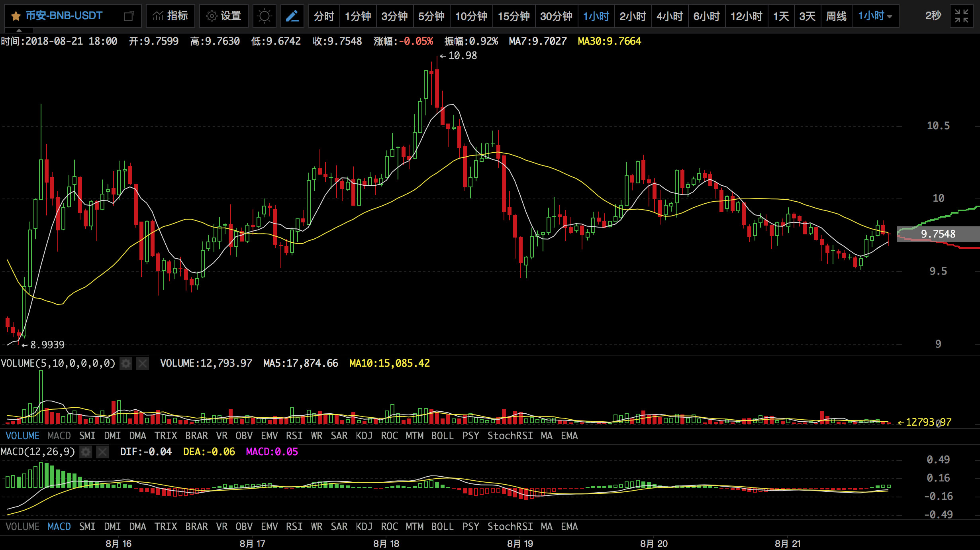980x550 pixels.
Task: Open the 设置 settings button
Action: click(x=223, y=16)
